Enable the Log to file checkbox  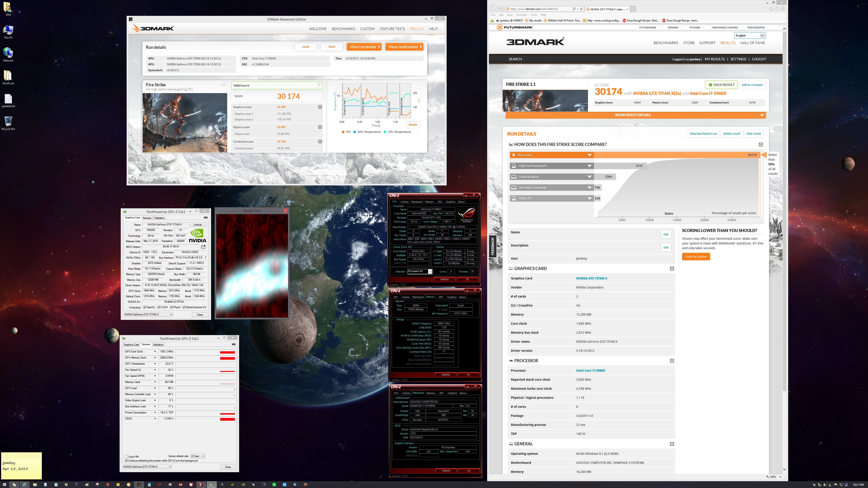[126, 457]
